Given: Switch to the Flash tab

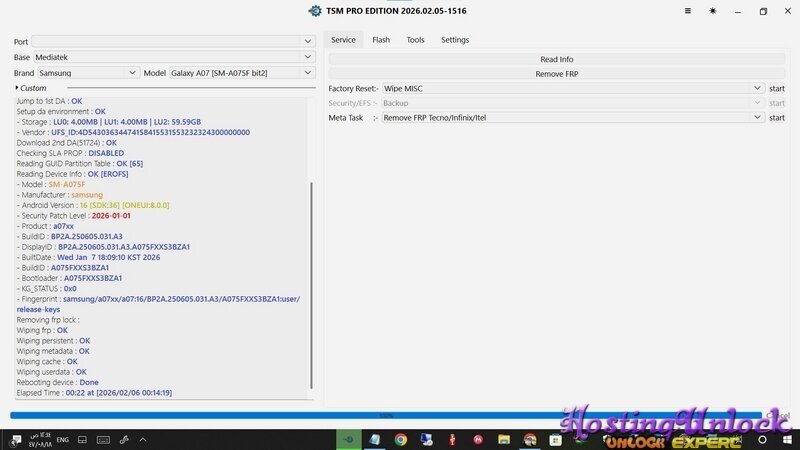Looking at the screenshot, I should pos(381,40).
